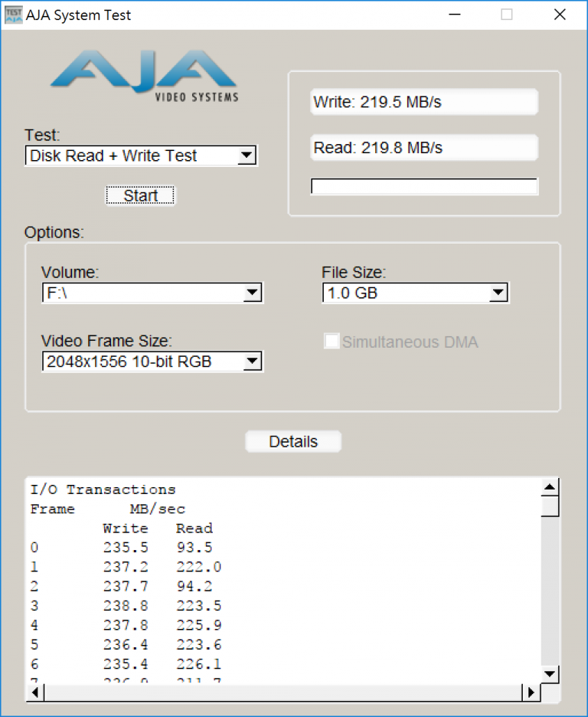Viewport: 588px width, 717px height.
Task: Click the Read 219.8 MB/s result field
Action: pyautogui.click(x=424, y=147)
